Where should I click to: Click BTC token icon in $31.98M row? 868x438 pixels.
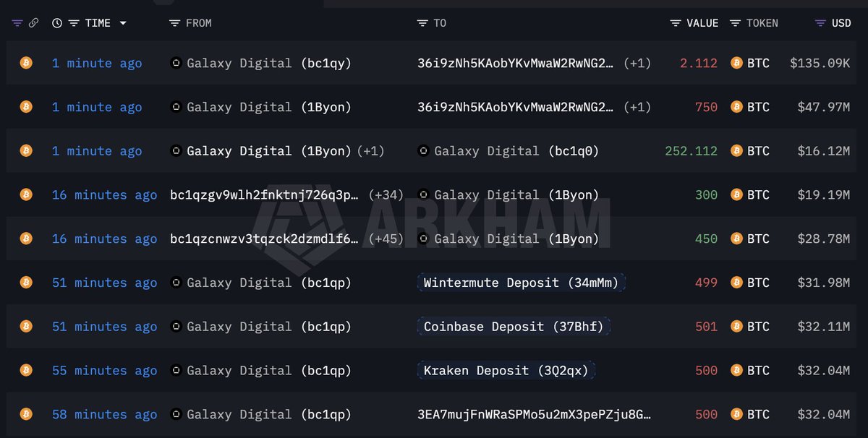737,282
